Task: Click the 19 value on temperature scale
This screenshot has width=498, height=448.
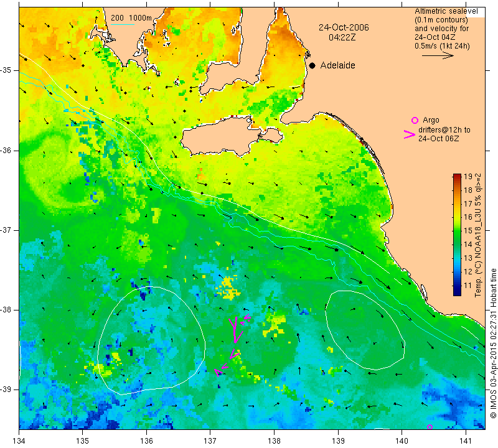Action: tap(468, 177)
